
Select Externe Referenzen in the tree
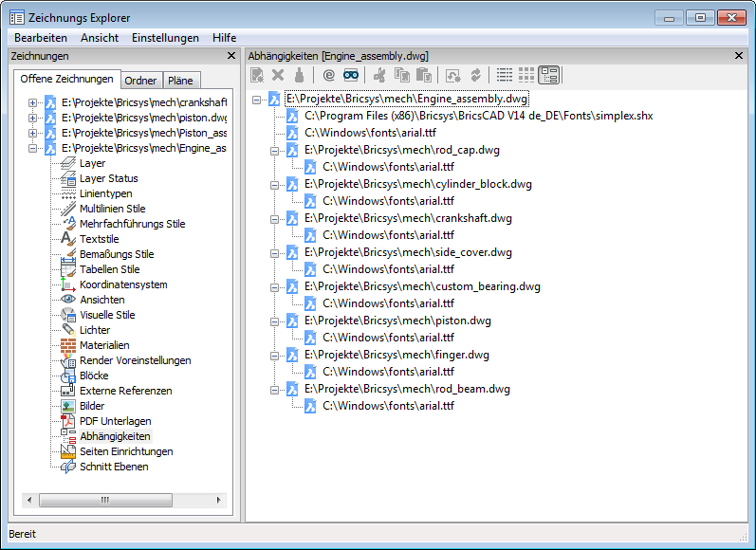(125, 391)
